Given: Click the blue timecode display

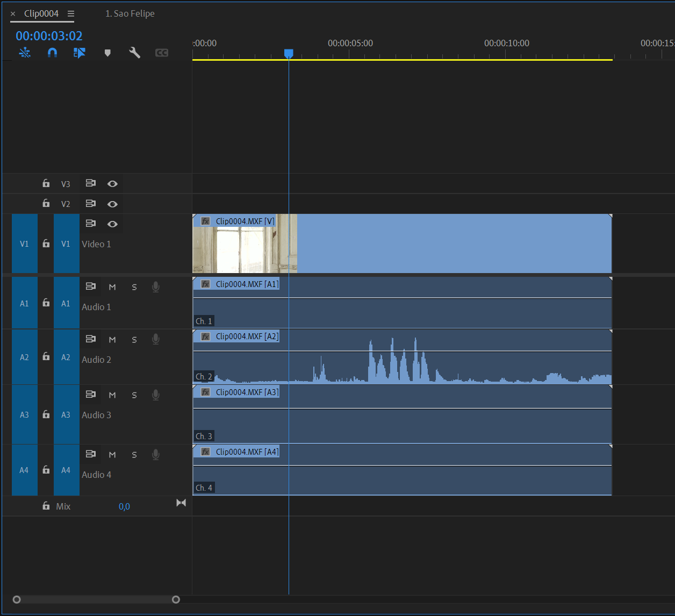Looking at the screenshot, I should (x=48, y=35).
